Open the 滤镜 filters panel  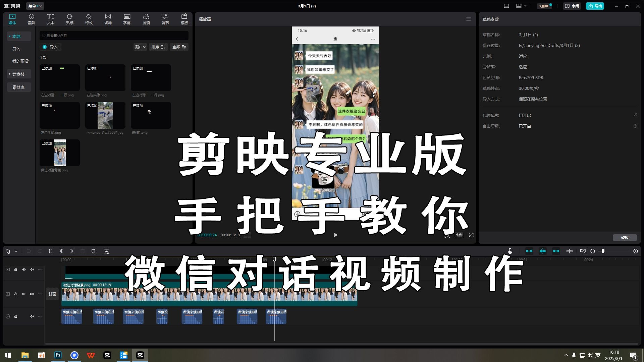coord(146,19)
